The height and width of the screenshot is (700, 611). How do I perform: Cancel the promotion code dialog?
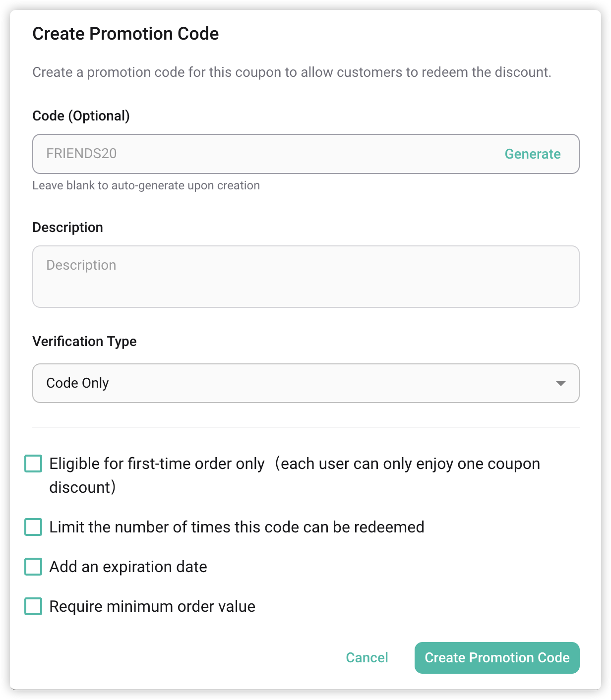(x=367, y=657)
